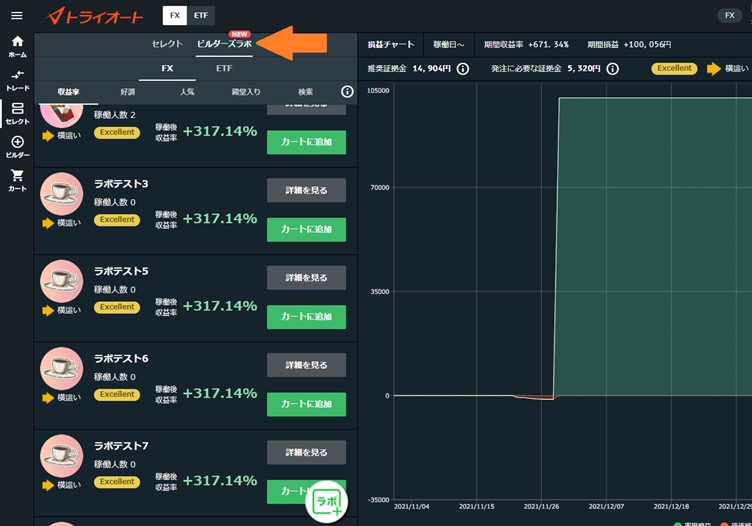The width and height of the screenshot is (752, 526).
Task: Click the floating Labo plus button
Action: click(x=327, y=502)
